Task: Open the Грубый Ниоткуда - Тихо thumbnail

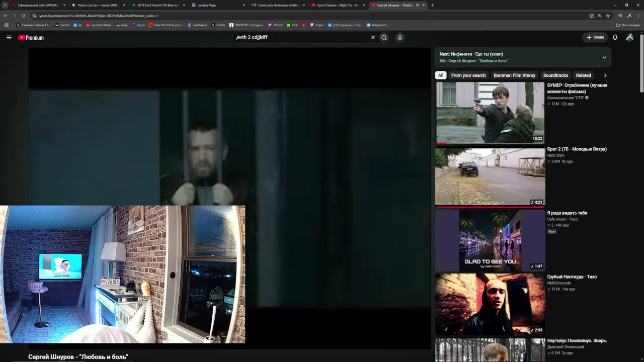Action: tap(490, 304)
